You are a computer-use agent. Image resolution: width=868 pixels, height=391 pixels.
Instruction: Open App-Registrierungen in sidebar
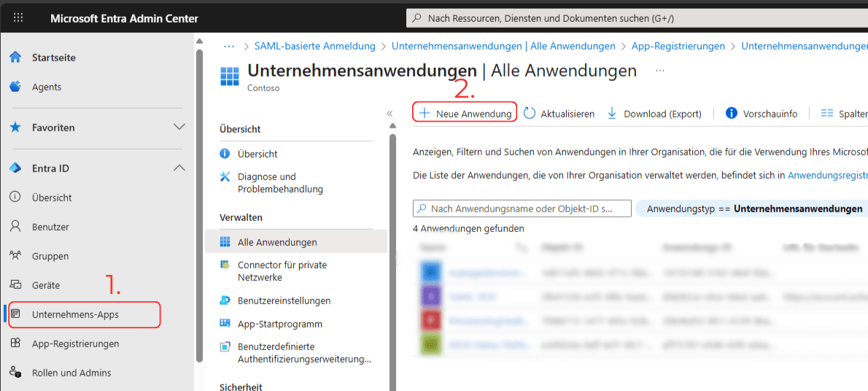pos(75,344)
